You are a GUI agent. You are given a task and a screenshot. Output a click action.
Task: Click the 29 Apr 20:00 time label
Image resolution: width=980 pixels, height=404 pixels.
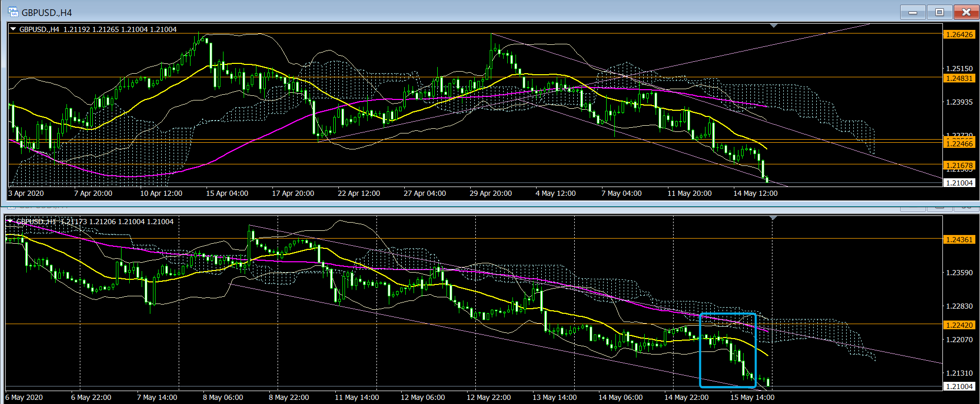pyautogui.click(x=491, y=193)
